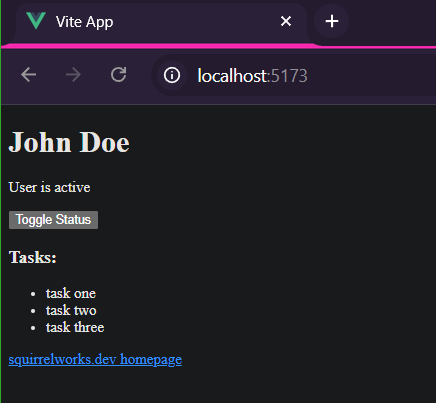436x403 pixels.
Task: Click the Vue logo favicon
Action: (x=36, y=21)
